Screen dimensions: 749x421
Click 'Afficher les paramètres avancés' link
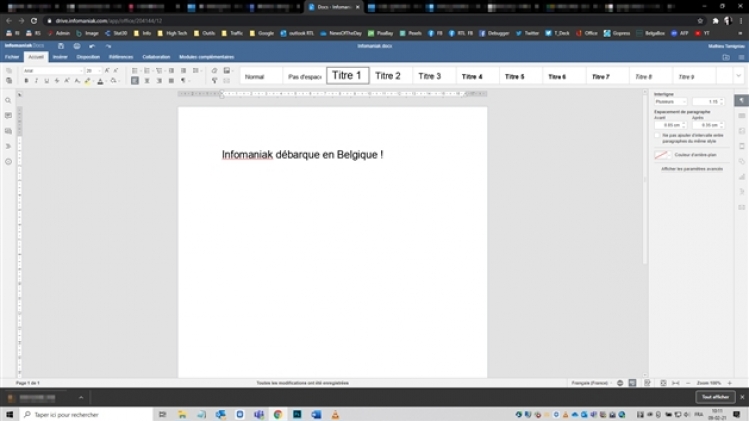point(692,169)
